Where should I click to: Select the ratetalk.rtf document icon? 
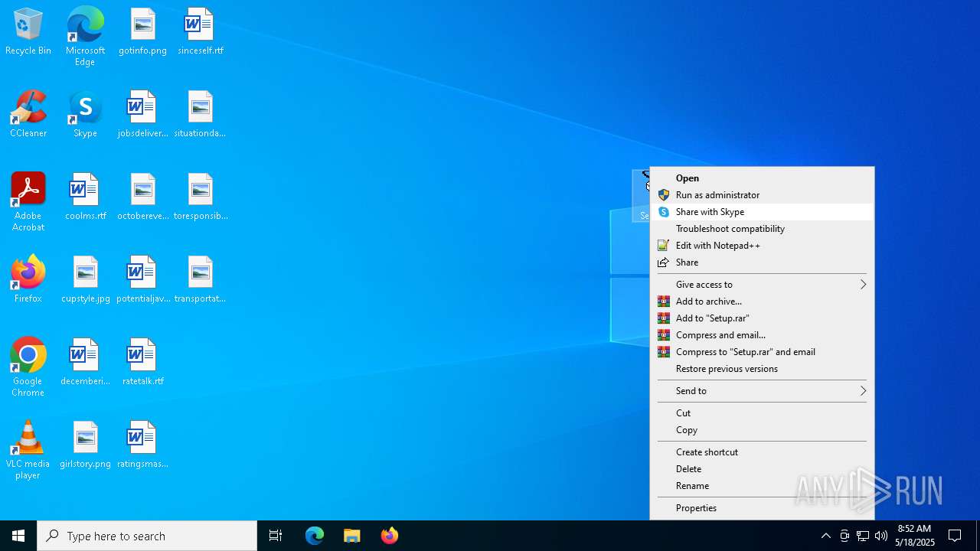pyautogui.click(x=142, y=363)
